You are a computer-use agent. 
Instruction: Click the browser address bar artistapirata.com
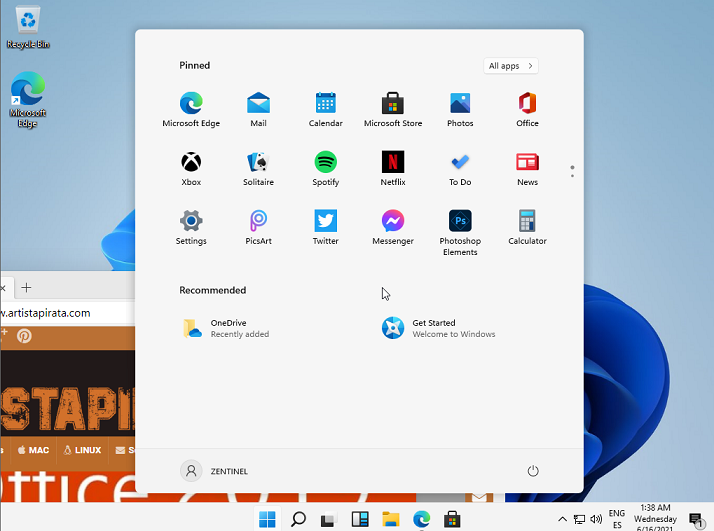(x=67, y=313)
